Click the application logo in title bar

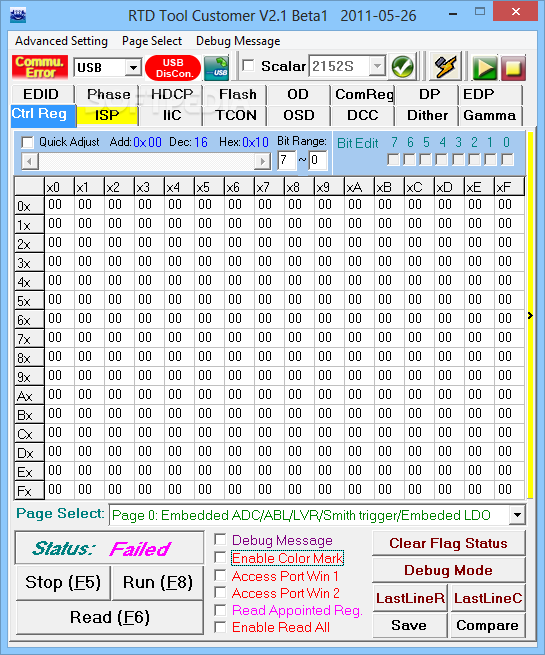pos(18,15)
